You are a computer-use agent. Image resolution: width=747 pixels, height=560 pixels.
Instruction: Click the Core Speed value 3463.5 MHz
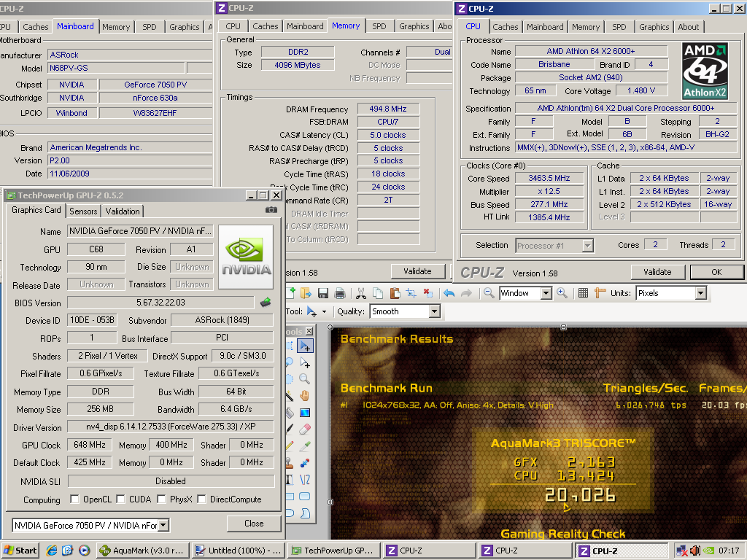coord(549,178)
